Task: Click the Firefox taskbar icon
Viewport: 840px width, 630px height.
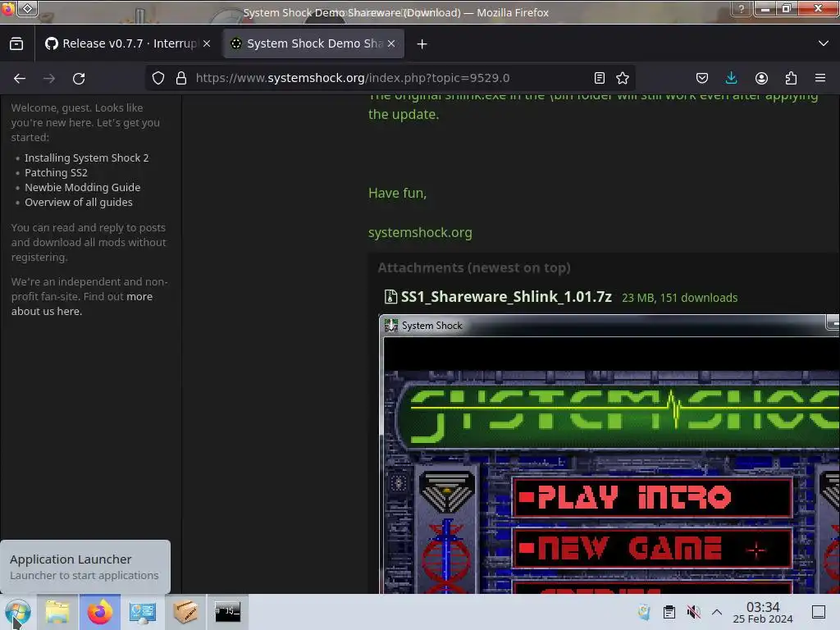Action: (100, 612)
